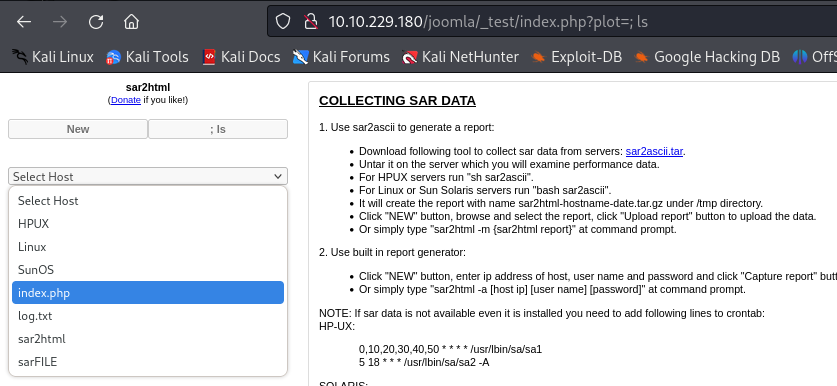Image resolution: width=837 pixels, height=386 pixels.
Task: Choose index.php from the host list
Action: 148,293
